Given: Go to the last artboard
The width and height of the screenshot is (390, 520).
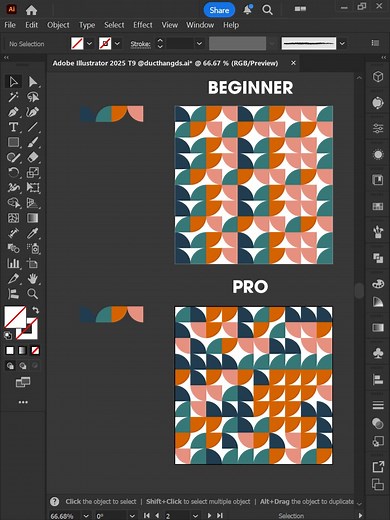Looking at the screenshot, I should 220,515.
